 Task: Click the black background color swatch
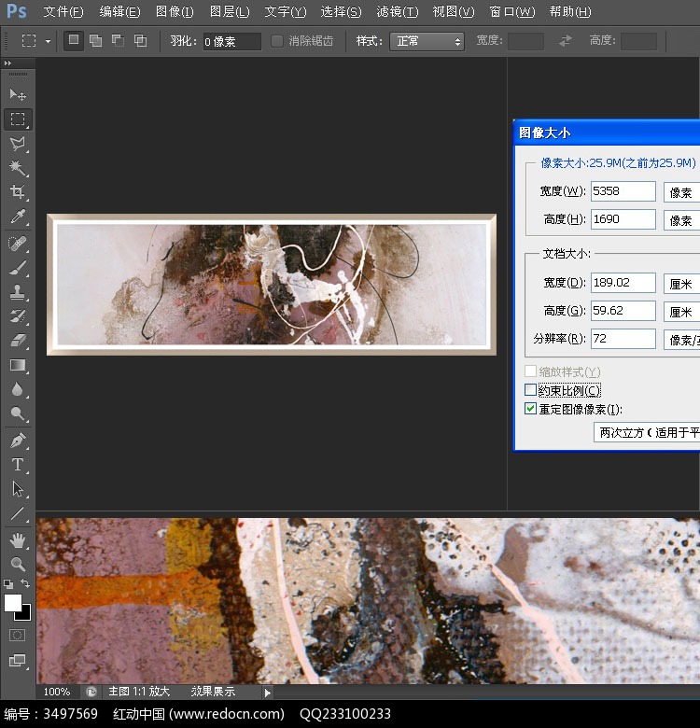[x=26, y=615]
